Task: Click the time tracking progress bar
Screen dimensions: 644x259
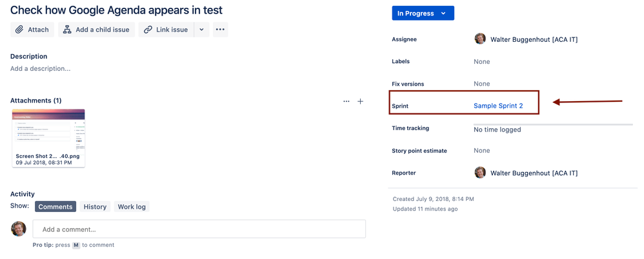Action: point(553,124)
